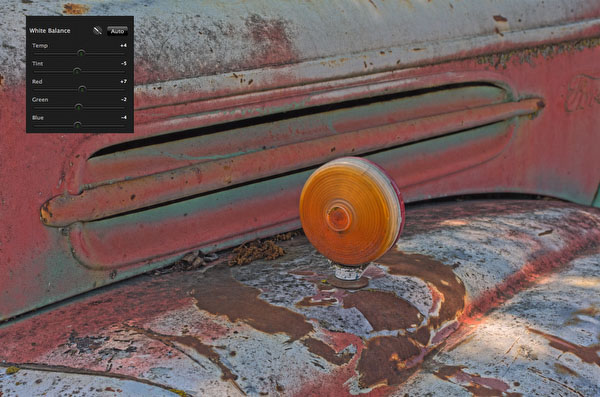Click the orange marker light lens in photo

[x=350, y=212]
